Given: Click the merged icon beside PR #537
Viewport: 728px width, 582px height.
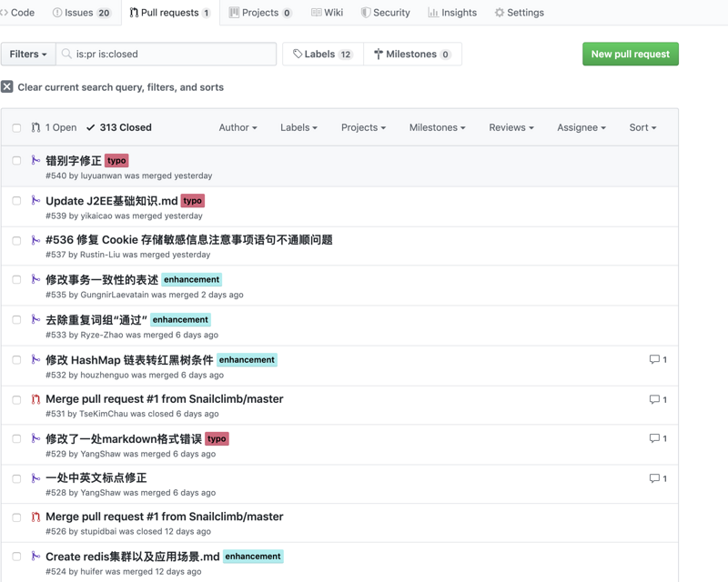Looking at the screenshot, I should [35, 240].
